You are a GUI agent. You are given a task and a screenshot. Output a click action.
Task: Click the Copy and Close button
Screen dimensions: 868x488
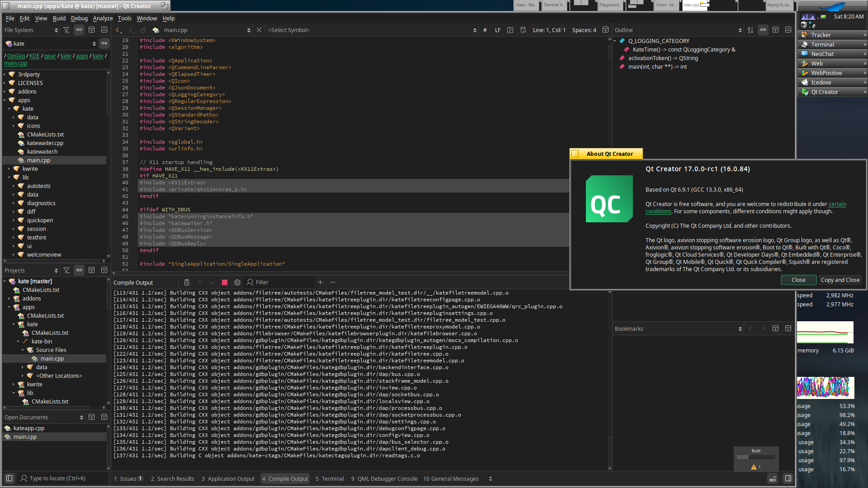pyautogui.click(x=840, y=280)
